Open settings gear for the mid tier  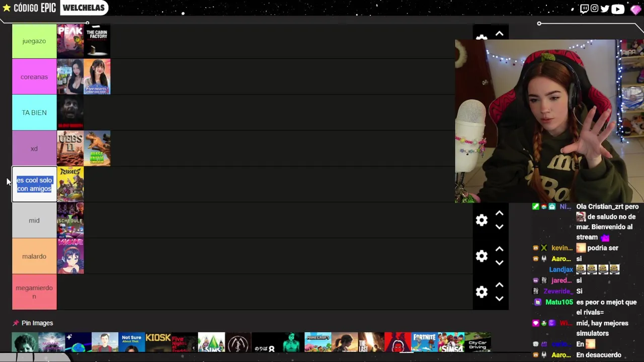point(481,220)
